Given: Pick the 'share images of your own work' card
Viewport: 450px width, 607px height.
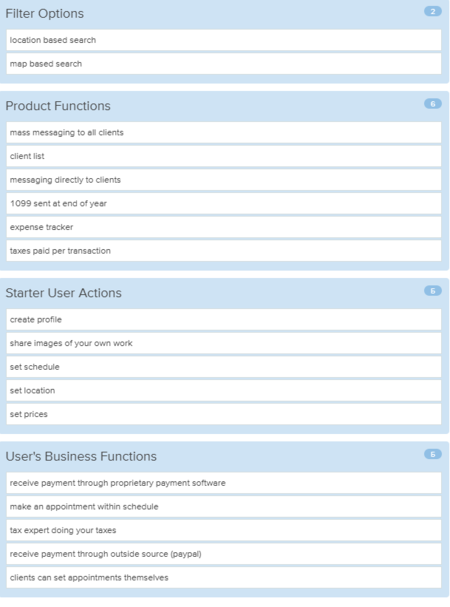Looking at the screenshot, I should (x=224, y=343).
